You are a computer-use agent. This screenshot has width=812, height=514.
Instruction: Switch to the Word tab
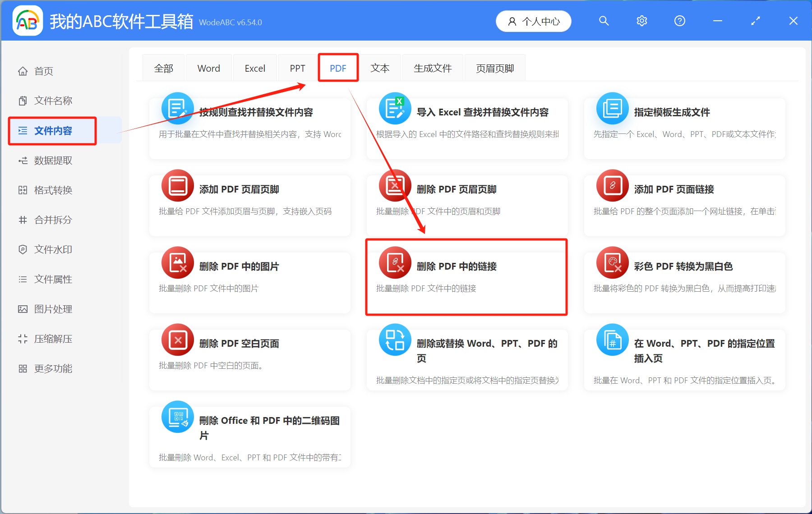coord(208,68)
